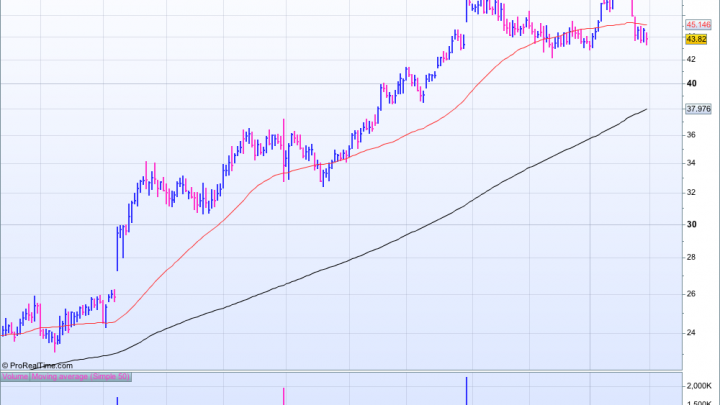
Task: Click the 24 price axis label
Action: [x=691, y=333]
